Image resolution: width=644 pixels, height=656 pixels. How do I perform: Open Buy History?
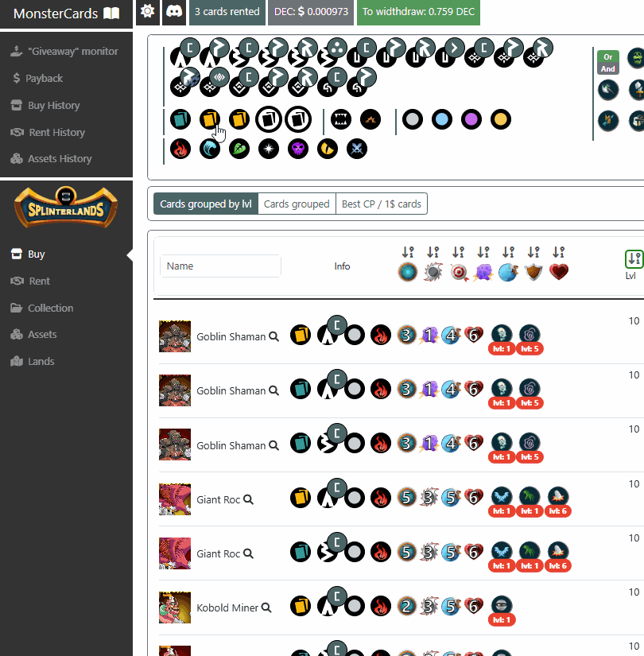45,106
